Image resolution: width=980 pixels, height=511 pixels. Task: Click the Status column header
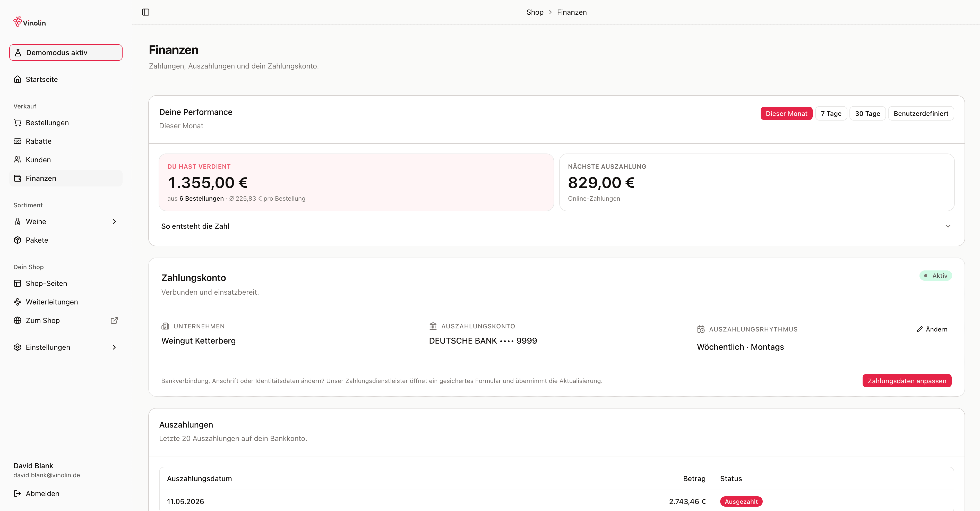click(x=731, y=479)
